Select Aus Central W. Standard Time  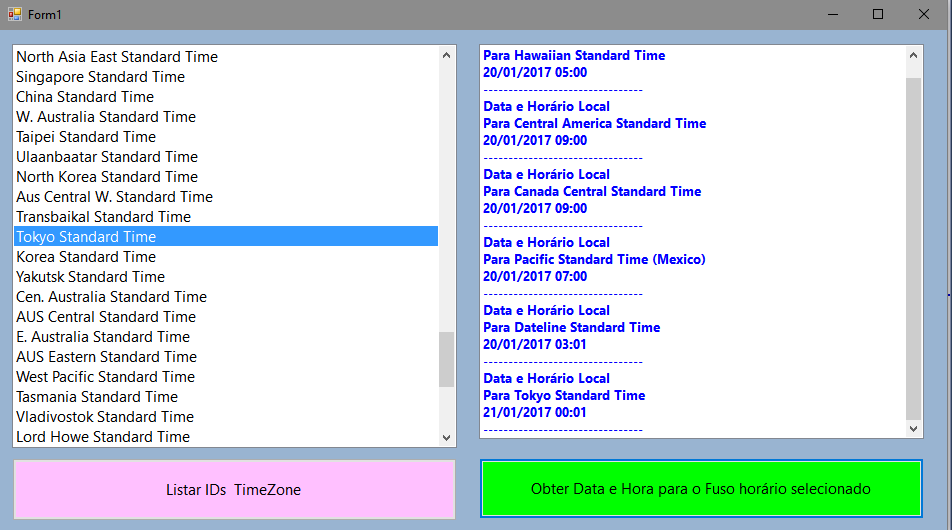226,197
